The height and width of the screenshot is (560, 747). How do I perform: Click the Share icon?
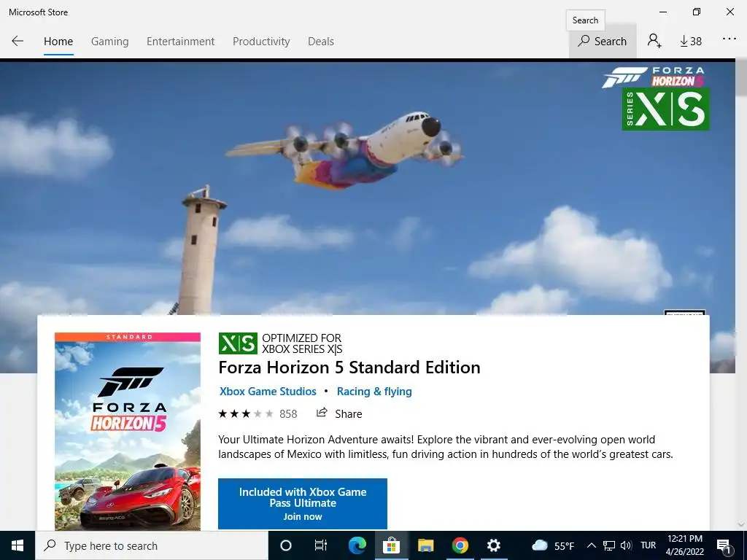click(x=322, y=413)
